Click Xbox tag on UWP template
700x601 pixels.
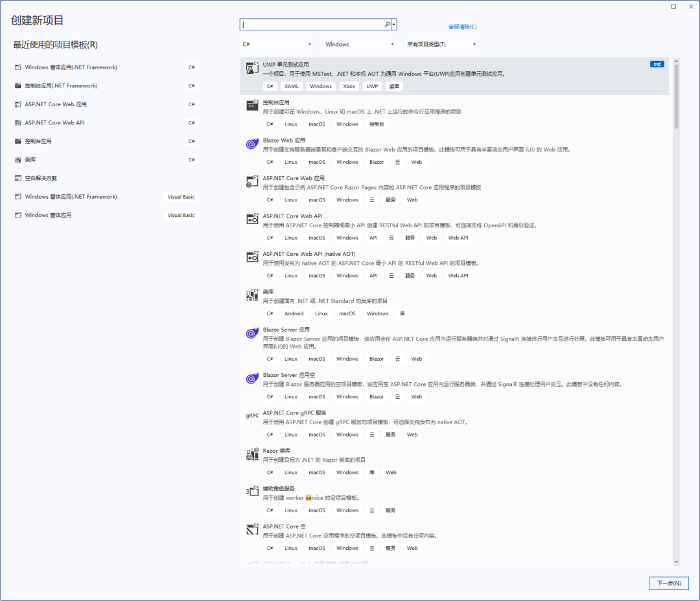tap(349, 86)
